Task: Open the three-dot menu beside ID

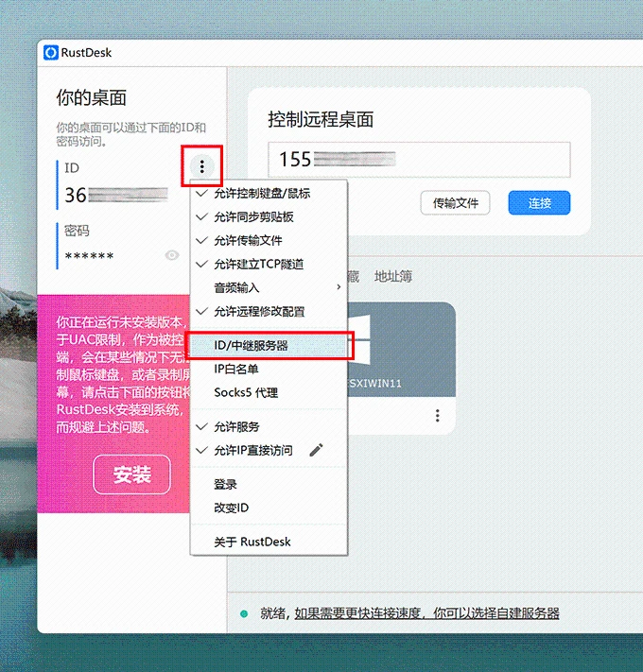Action: point(202,166)
